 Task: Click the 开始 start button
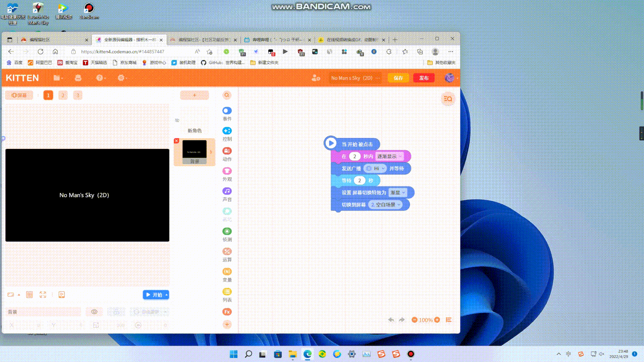tap(154, 295)
